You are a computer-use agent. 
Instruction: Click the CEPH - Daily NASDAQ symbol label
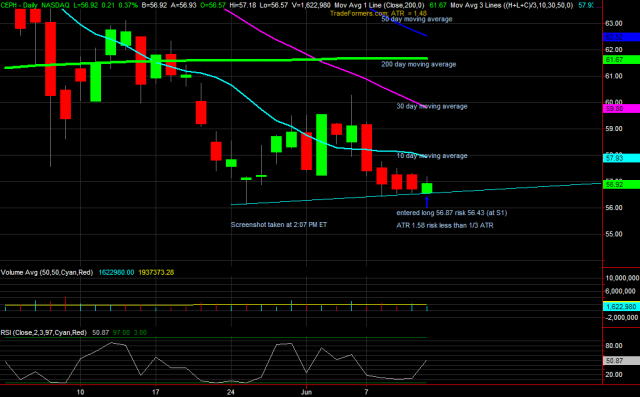point(35,5)
